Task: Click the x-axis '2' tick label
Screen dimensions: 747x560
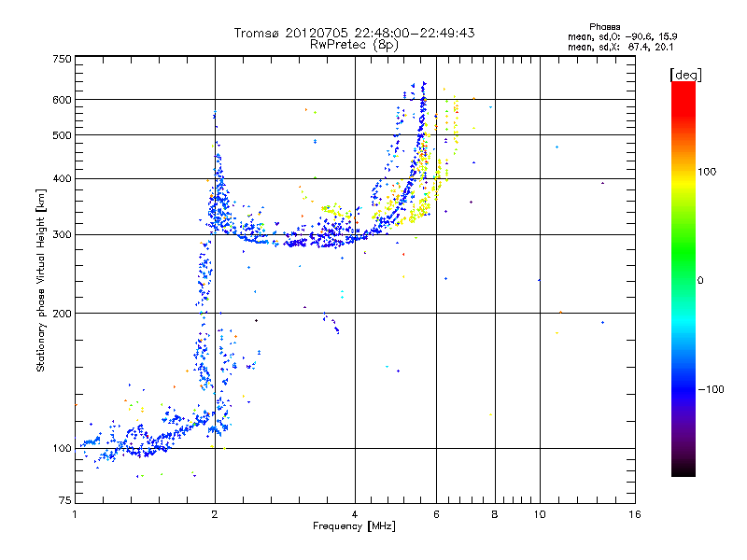Action: [215, 514]
